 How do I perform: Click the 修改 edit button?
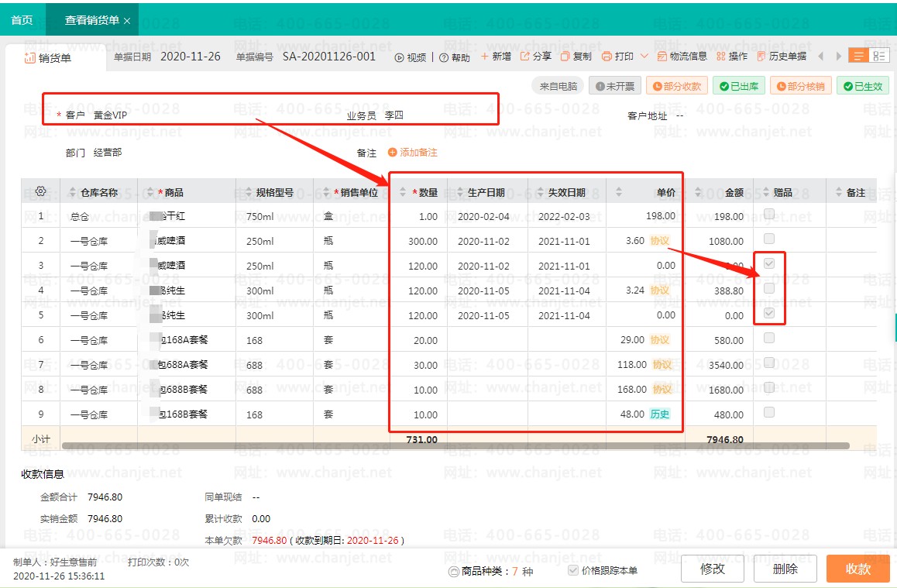(713, 569)
